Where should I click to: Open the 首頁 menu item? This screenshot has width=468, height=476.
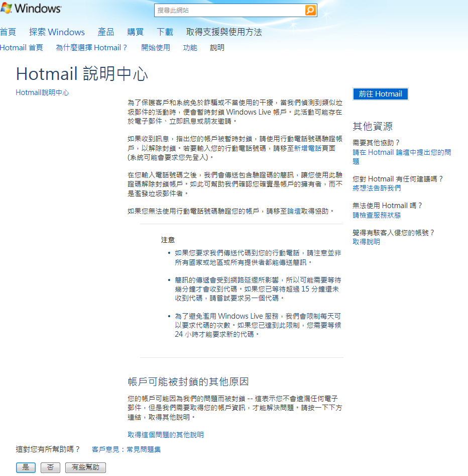pos(8,32)
